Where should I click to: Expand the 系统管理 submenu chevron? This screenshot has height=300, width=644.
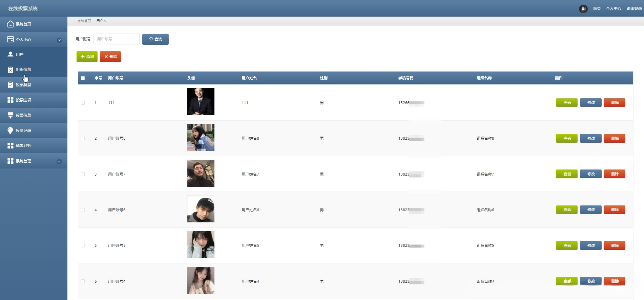pos(59,161)
